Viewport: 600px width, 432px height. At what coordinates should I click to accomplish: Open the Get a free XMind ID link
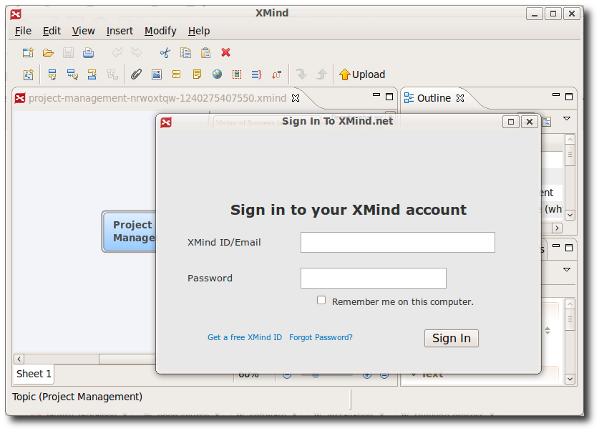tap(245, 337)
